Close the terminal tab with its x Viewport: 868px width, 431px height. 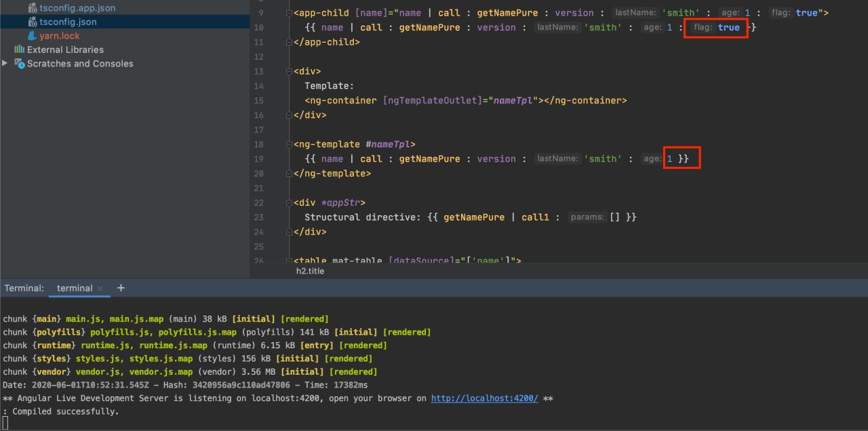tap(100, 288)
